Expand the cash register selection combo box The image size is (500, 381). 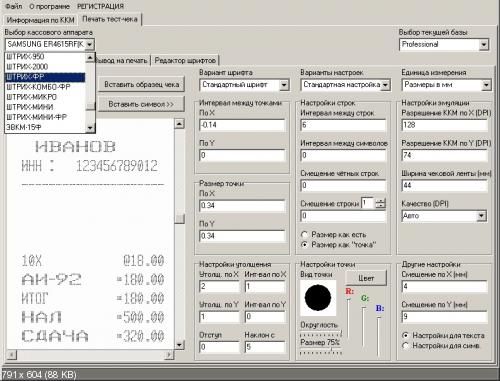(x=89, y=44)
